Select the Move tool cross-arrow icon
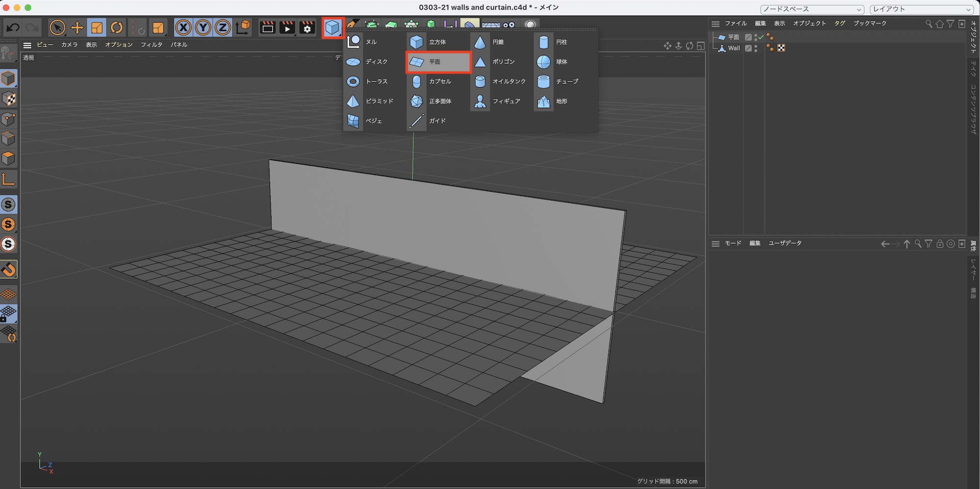The height and width of the screenshot is (489, 980). [77, 27]
